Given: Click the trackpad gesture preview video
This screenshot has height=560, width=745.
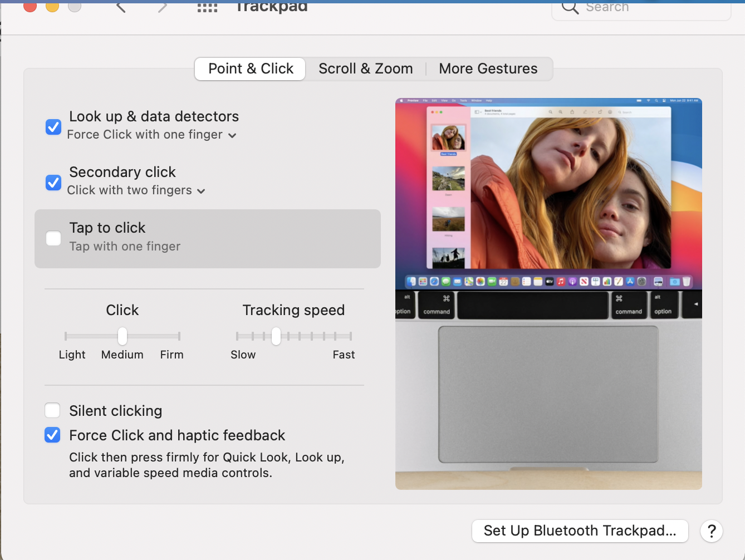Looking at the screenshot, I should [548, 294].
